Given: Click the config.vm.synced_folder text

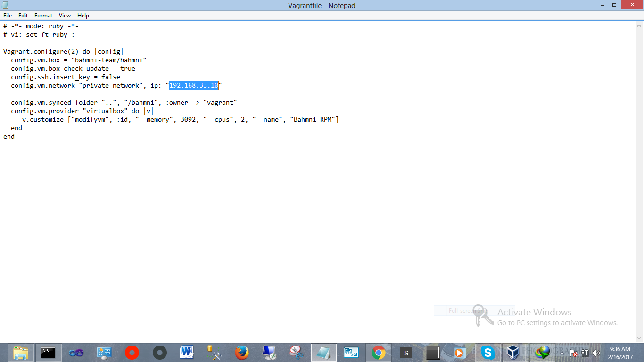Looking at the screenshot, I should pyautogui.click(x=54, y=102).
